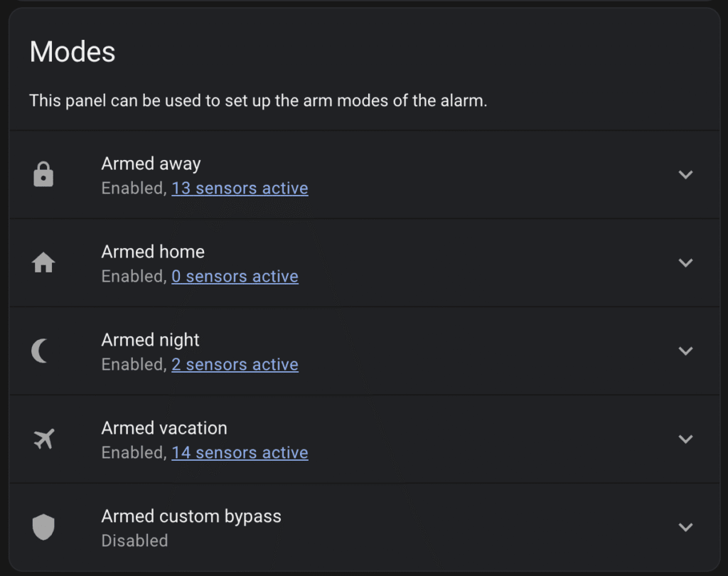Viewport: 728px width, 576px height.
Task: Select the Armed night mode title
Action: click(150, 340)
